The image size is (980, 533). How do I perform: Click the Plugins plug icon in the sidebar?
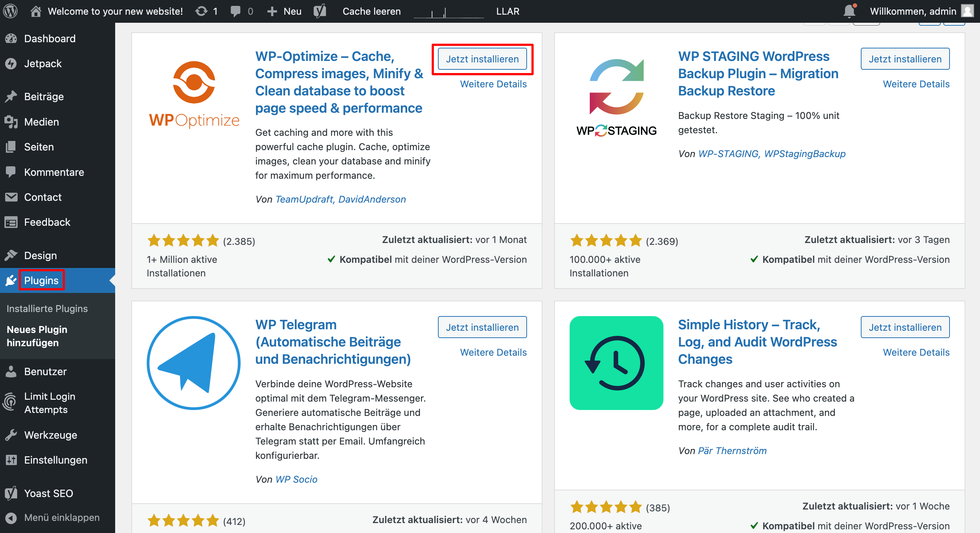point(11,280)
